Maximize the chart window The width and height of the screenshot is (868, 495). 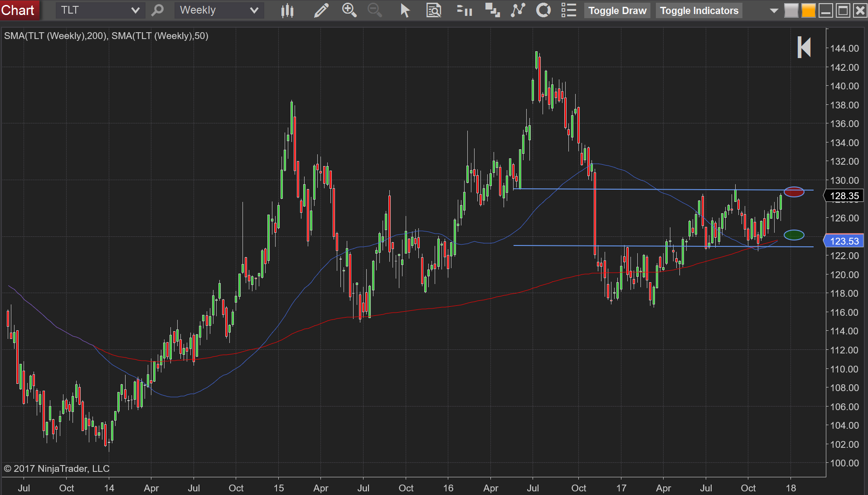[x=843, y=10]
